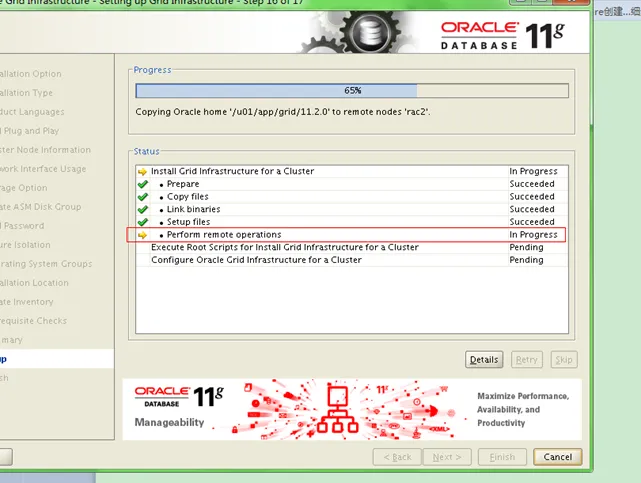Click the disabled Next button
641x483 pixels.
coord(447,457)
